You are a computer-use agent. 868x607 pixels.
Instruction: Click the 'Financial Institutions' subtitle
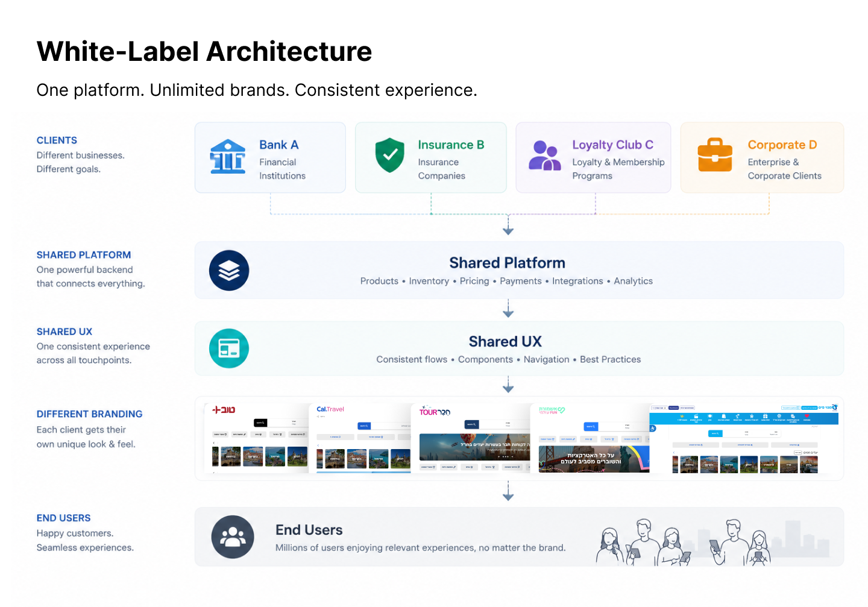282,169
